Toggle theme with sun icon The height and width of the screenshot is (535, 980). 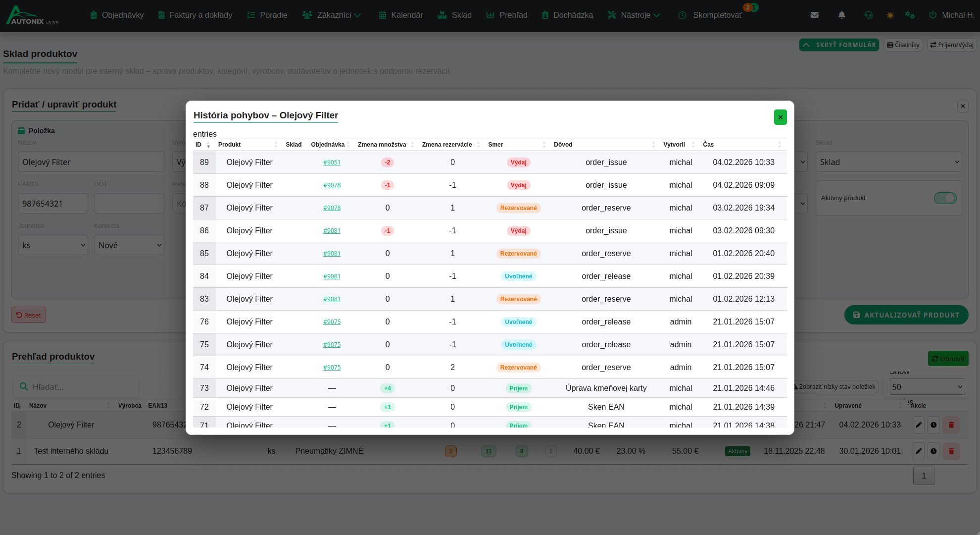(890, 15)
